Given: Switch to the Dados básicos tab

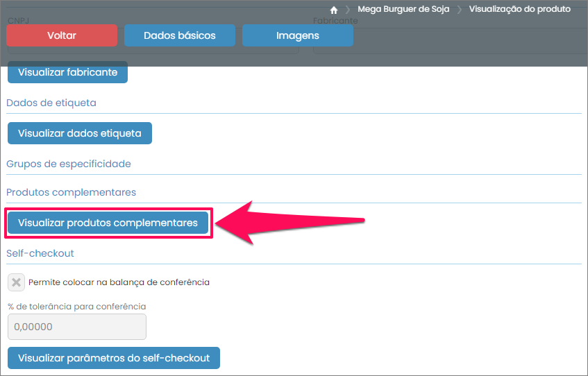Looking at the screenshot, I should 180,35.
